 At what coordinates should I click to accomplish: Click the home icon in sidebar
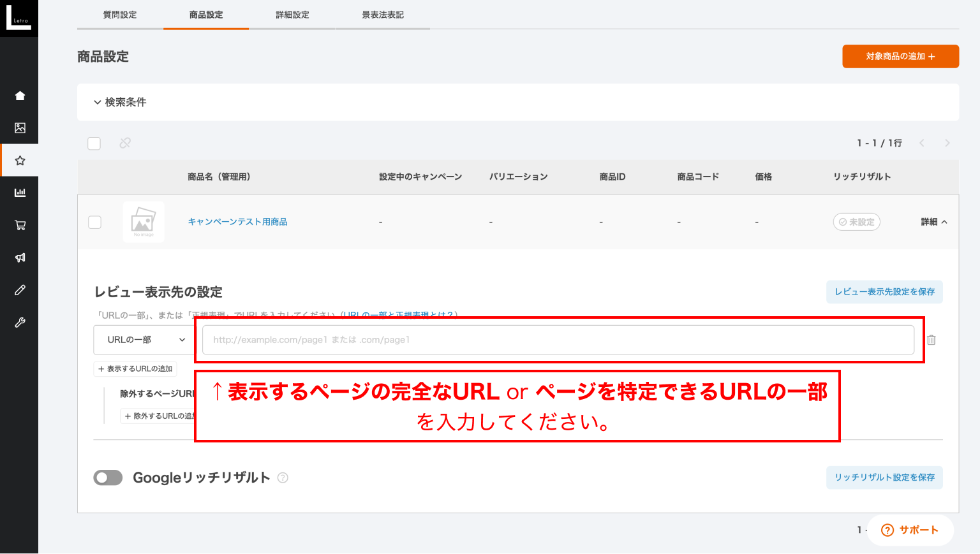coord(20,96)
